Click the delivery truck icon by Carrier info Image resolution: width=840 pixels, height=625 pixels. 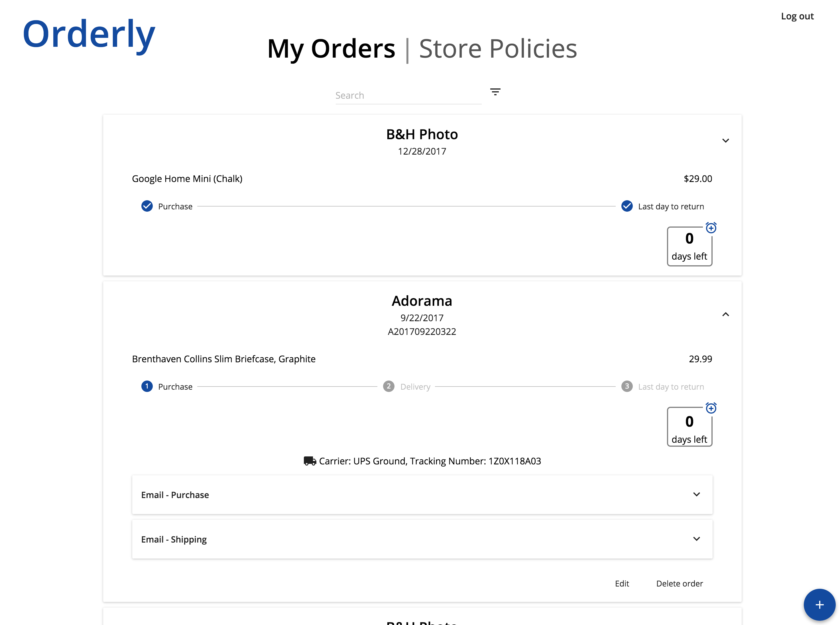310,461
